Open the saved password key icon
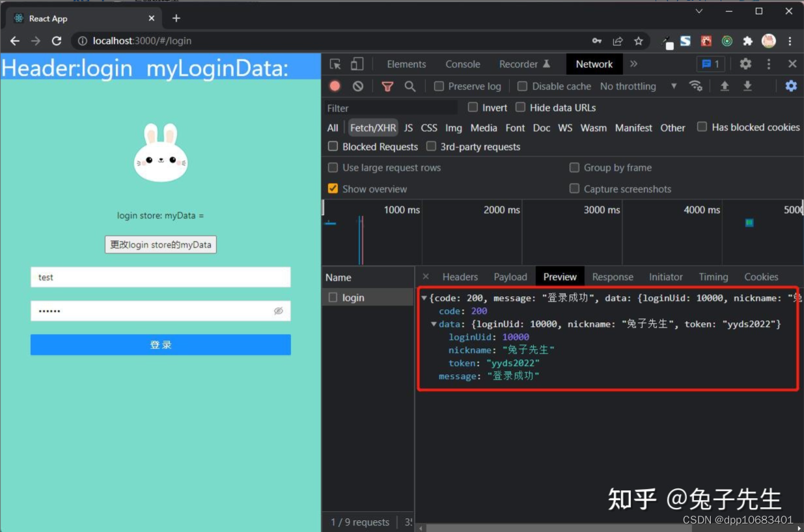This screenshot has width=804, height=532. pos(596,41)
